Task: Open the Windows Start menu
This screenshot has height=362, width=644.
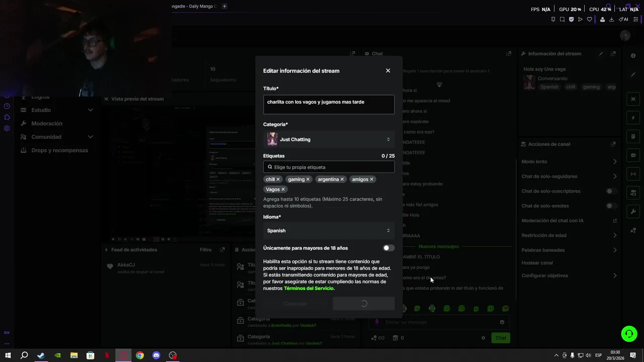Action: (x=8, y=355)
